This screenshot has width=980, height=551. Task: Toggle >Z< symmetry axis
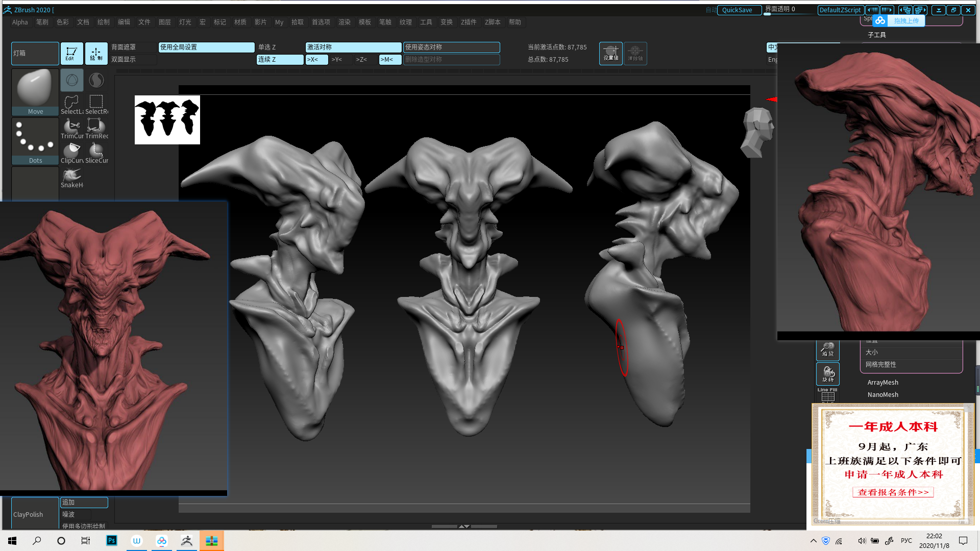(365, 59)
